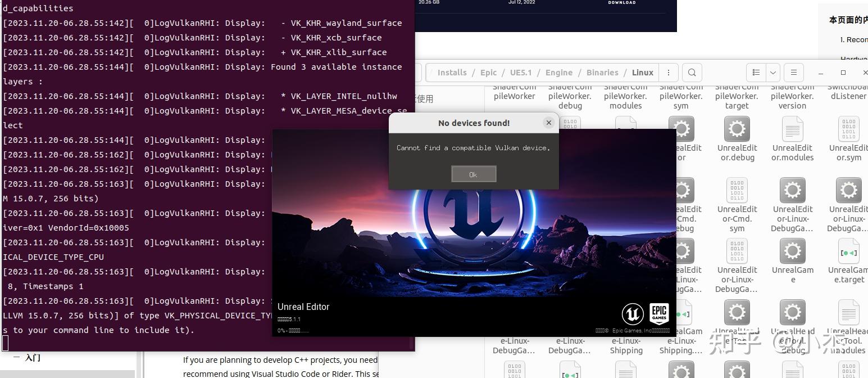Screen dimensions: 868x378
Task: Open the view options dropdown arrow
Action: [772, 72]
